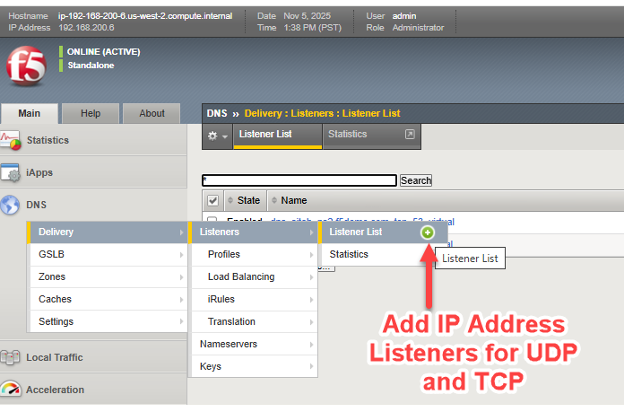Open the Zones submenu
Image resolution: width=624 pixels, height=412 pixels.
click(x=107, y=277)
